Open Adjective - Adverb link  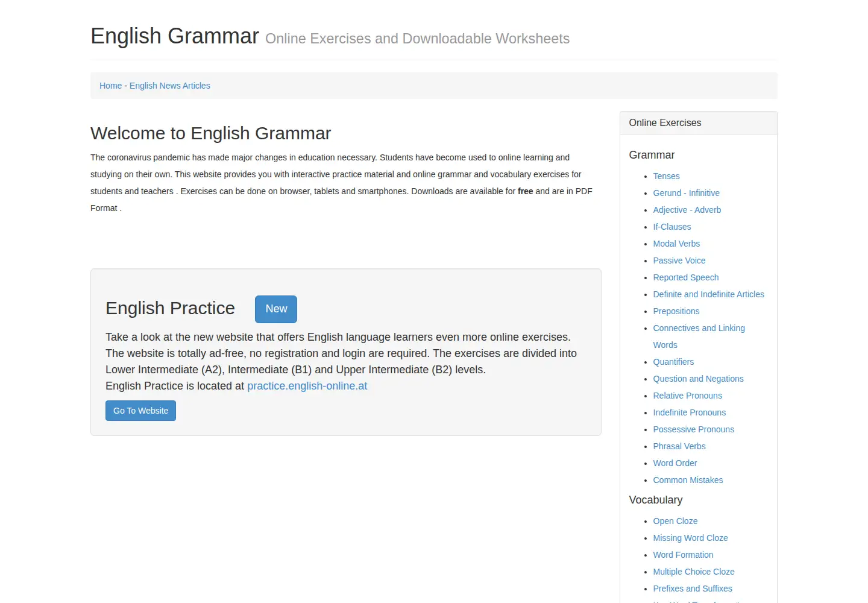(687, 210)
